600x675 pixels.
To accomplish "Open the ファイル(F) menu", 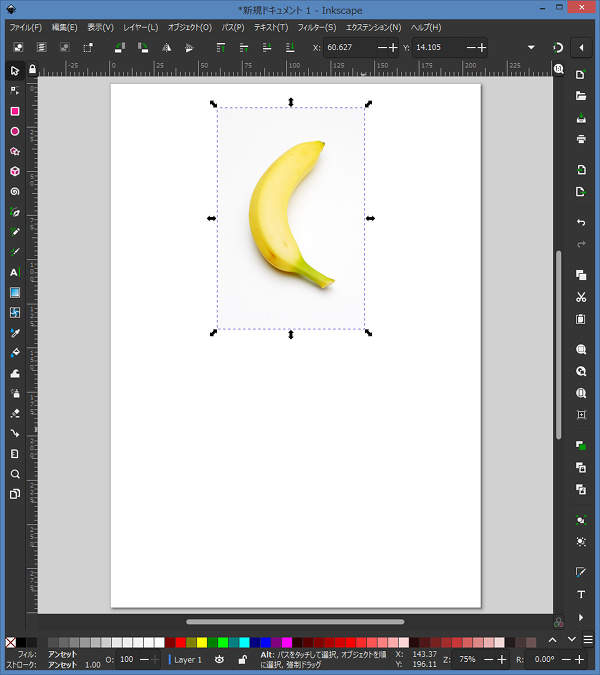I will (x=26, y=28).
